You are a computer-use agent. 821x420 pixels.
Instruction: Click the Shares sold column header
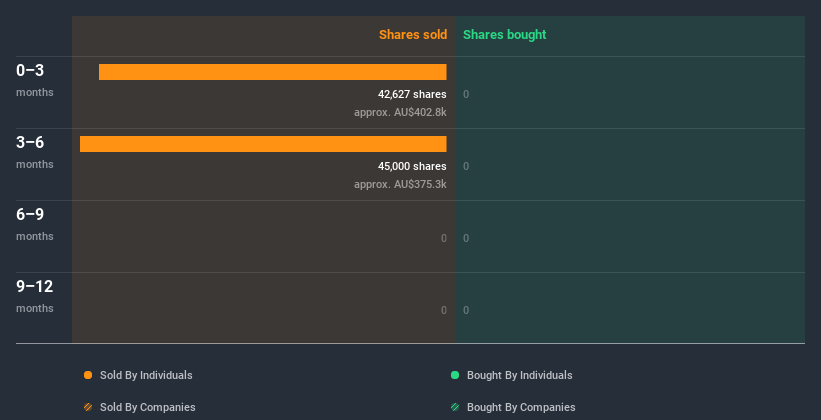413,35
